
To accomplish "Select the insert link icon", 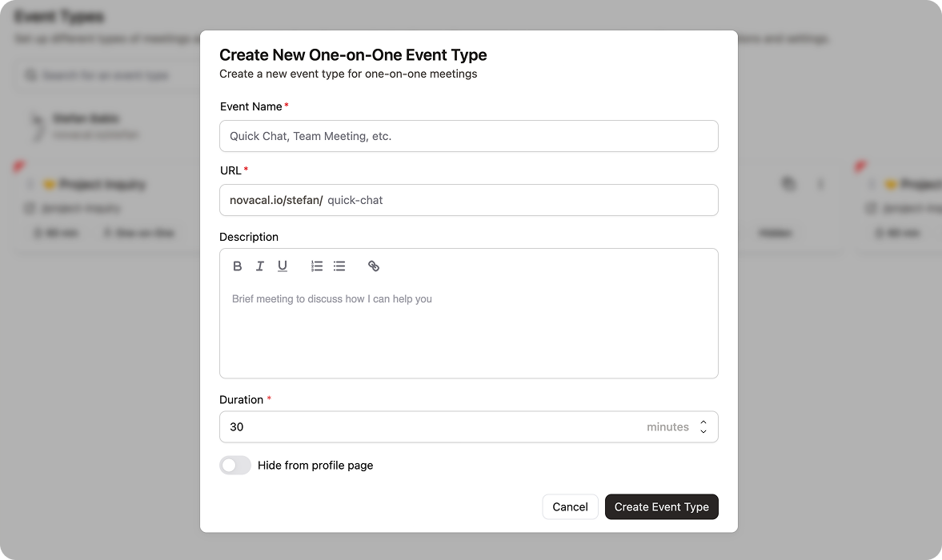I will pos(374,266).
